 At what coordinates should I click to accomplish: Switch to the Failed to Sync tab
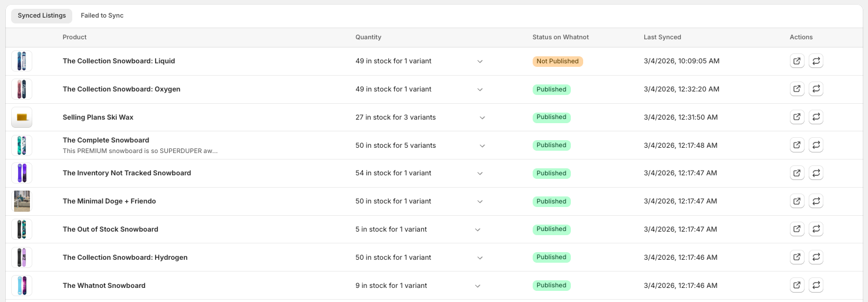[102, 16]
